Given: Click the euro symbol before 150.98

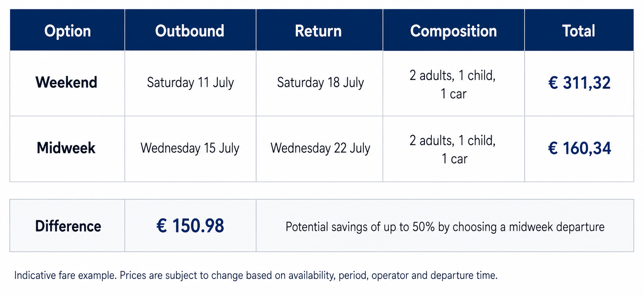Looking at the screenshot, I should point(162,226).
